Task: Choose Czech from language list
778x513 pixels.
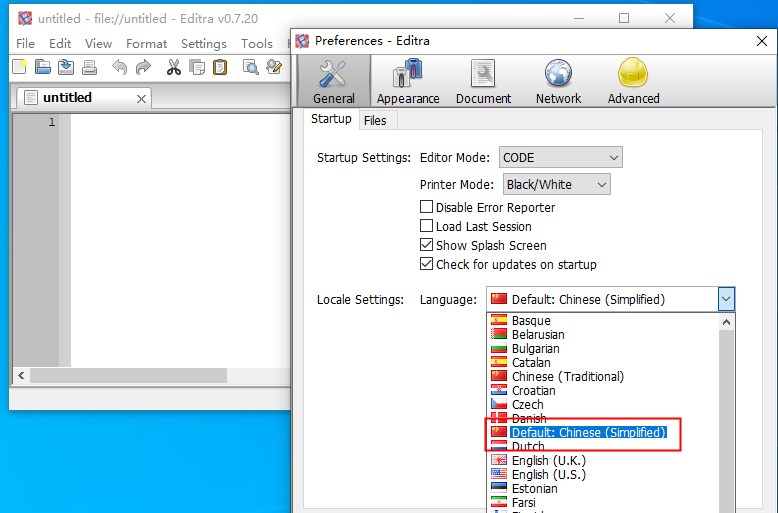Action: [603, 404]
